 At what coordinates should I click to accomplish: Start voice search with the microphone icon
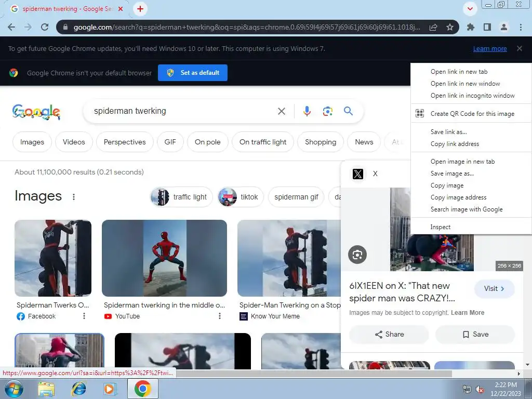(x=307, y=111)
